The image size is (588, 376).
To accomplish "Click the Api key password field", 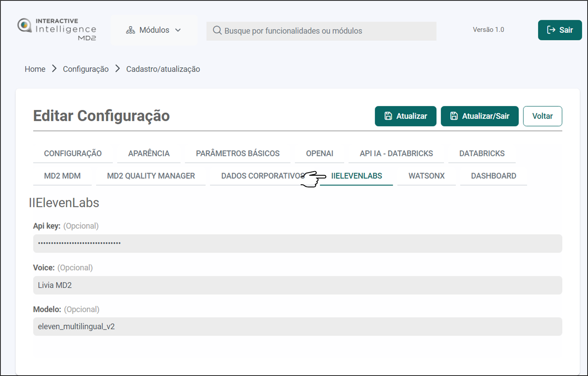I will pos(297,243).
